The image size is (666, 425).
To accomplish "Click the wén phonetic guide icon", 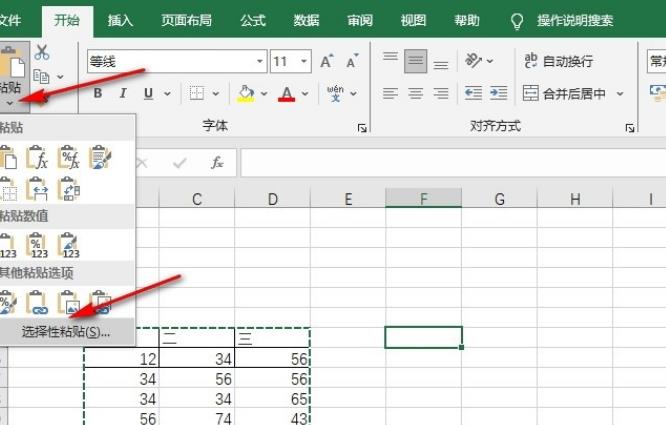I will (335, 93).
